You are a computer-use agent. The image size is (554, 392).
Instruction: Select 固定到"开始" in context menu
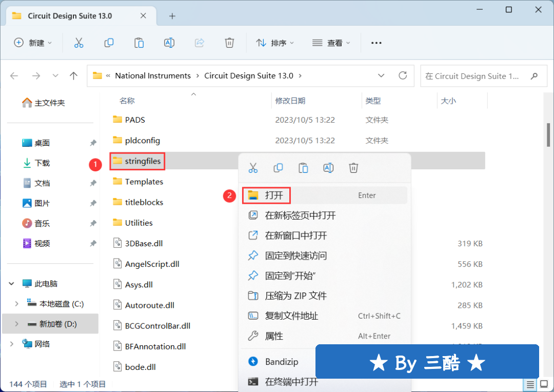pos(325,276)
